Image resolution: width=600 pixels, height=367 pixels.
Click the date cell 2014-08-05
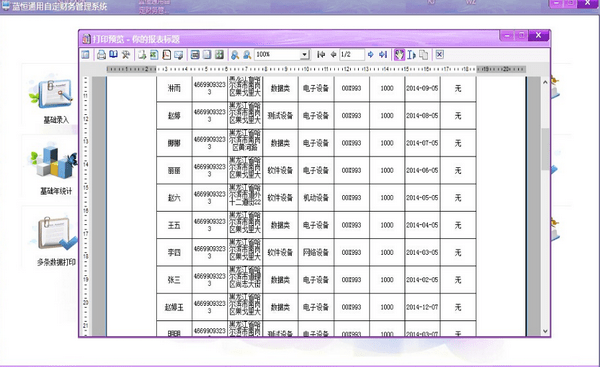[422, 116]
